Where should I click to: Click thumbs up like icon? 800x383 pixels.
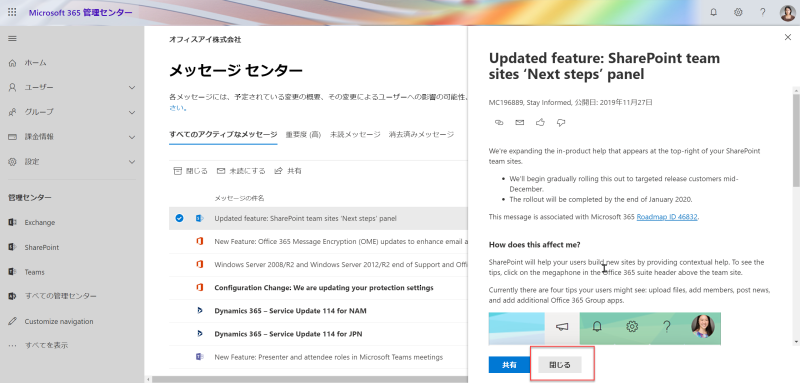click(540, 122)
